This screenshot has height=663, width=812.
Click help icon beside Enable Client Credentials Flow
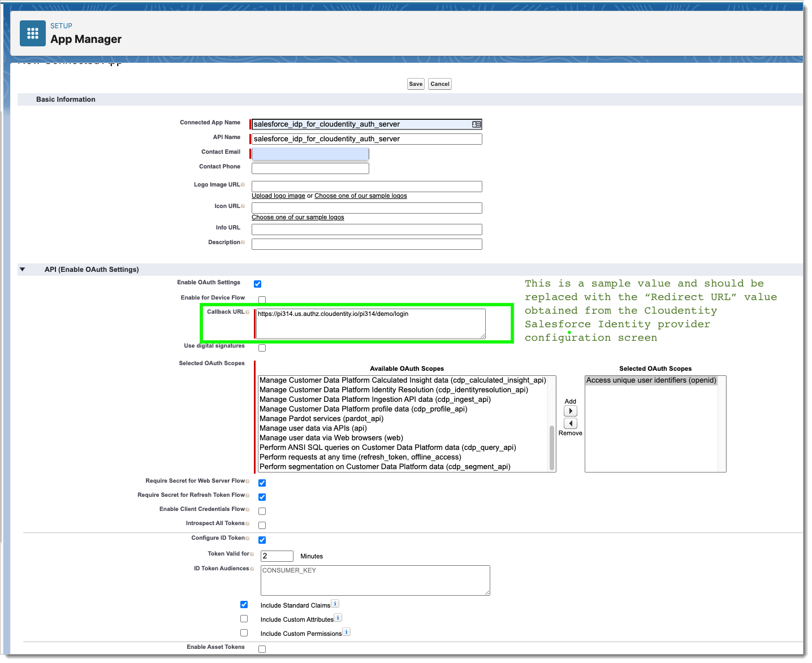coord(248,509)
